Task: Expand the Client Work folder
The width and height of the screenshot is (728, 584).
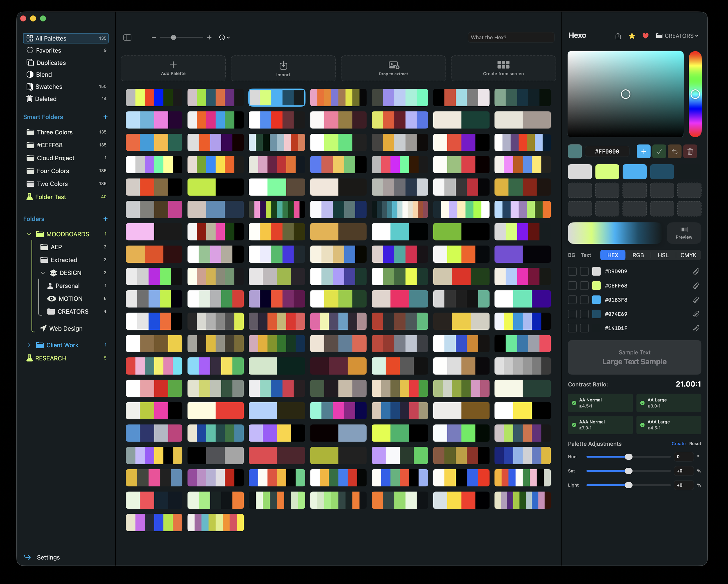Action: (29, 345)
